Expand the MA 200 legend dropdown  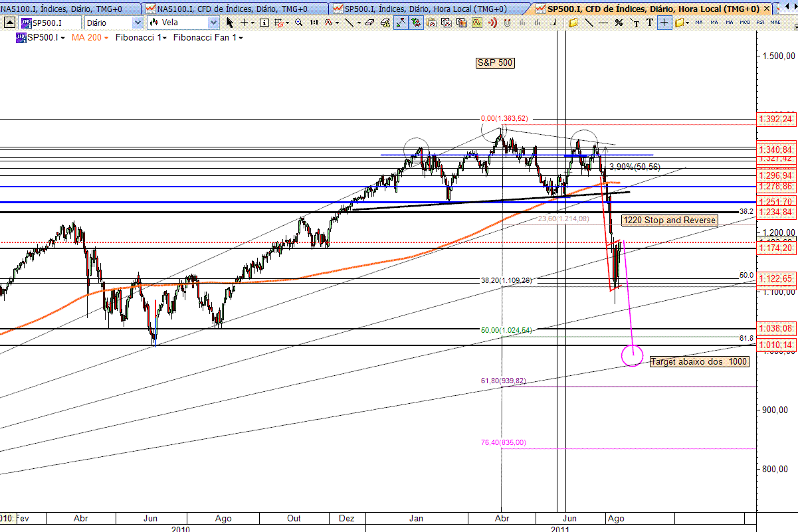pos(105,38)
